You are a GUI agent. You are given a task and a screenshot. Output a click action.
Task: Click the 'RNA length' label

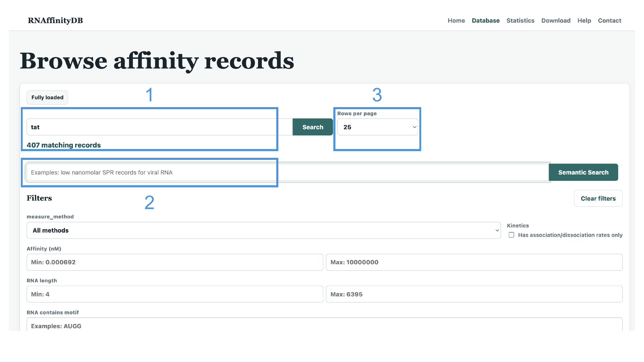tap(42, 281)
